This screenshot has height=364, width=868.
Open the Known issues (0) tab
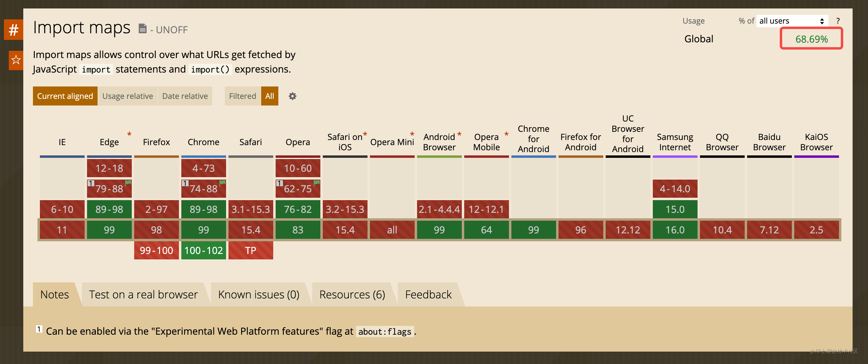258,294
